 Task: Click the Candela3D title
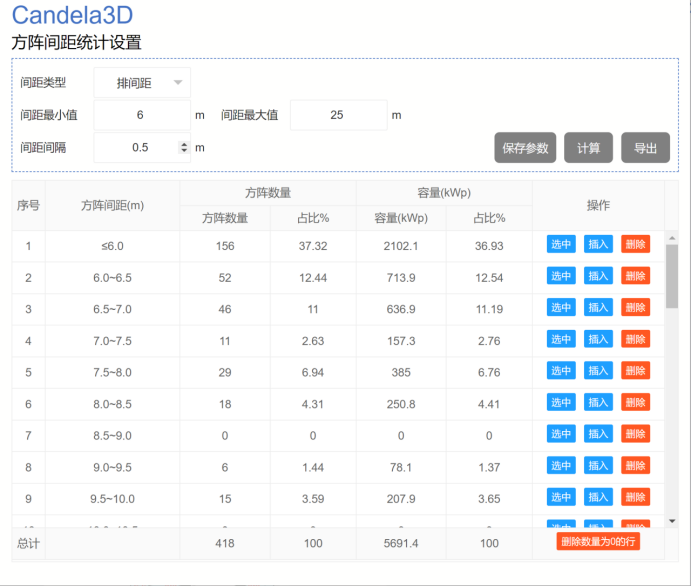72,15
